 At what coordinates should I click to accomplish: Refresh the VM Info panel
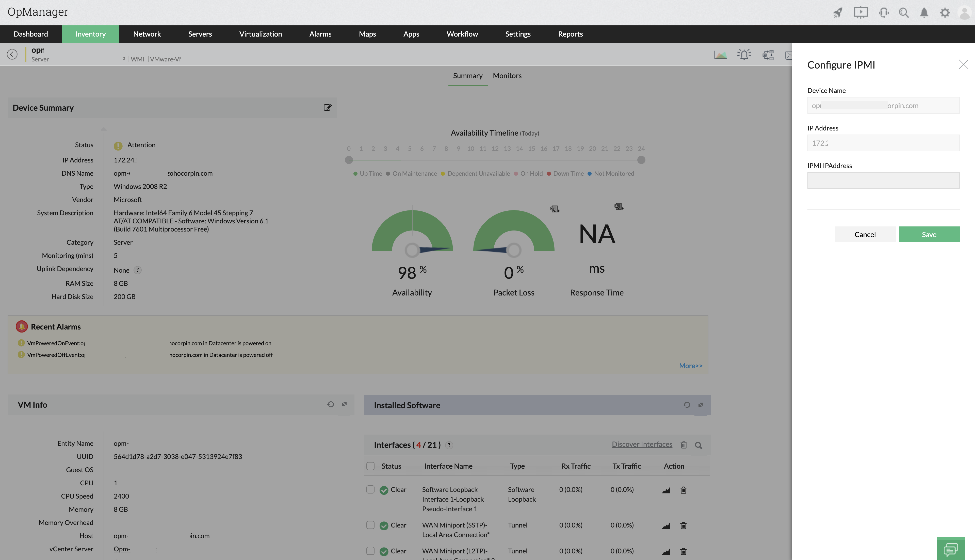click(330, 404)
